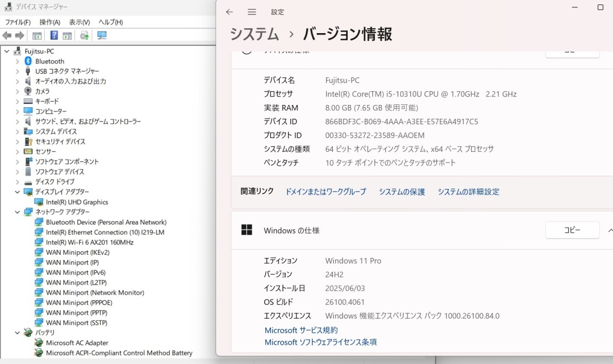Screen dimensions: 613x364
Task: Click the システム breadcrumb in Settings
Action: [x=254, y=34]
